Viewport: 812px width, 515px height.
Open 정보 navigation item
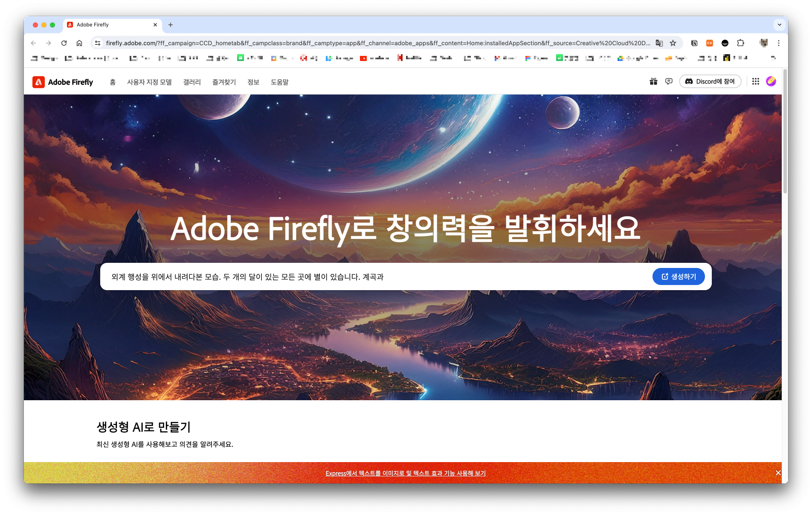coord(253,82)
